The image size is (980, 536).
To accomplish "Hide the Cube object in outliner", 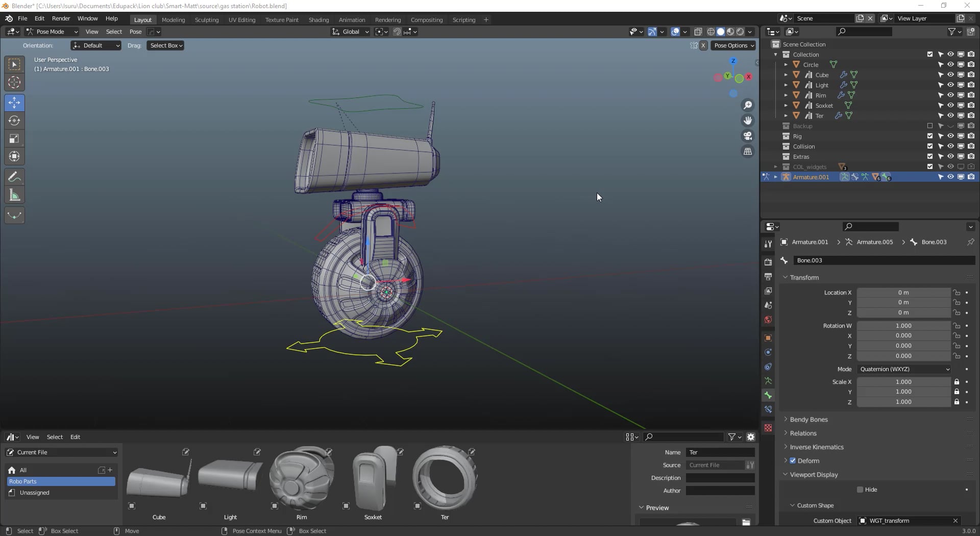I will click(x=950, y=75).
